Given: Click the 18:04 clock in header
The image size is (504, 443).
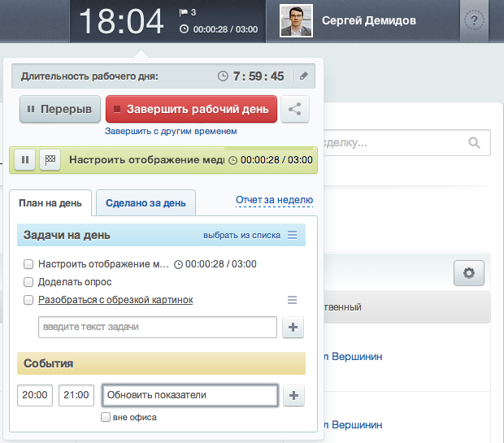Looking at the screenshot, I should (x=121, y=21).
